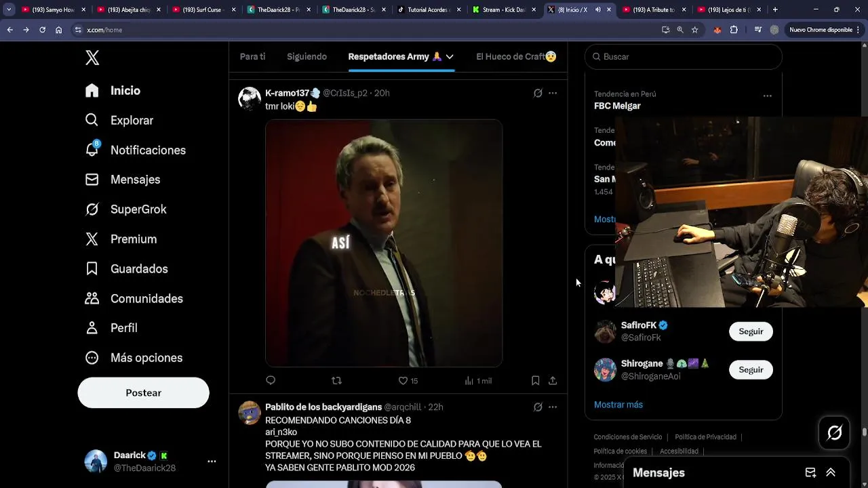Viewport: 868px width, 488px height.
Task: Expand the Mensajes drawer
Action: coord(831,472)
